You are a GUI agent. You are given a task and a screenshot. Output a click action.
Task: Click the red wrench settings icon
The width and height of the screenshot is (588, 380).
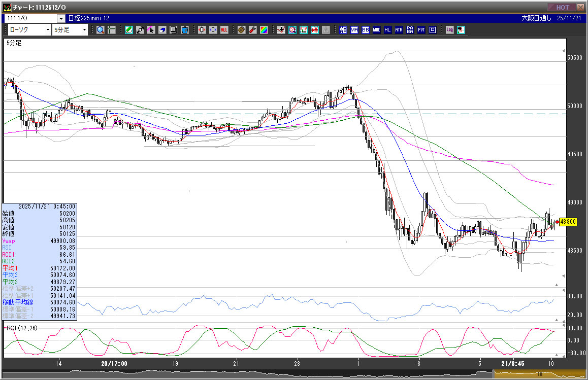[253, 30]
